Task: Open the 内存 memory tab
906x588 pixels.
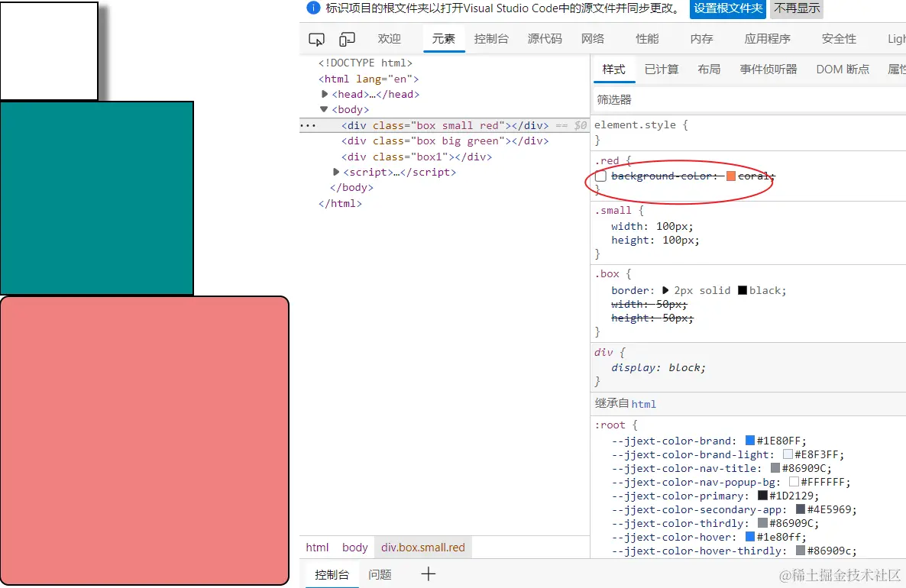Action: pos(701,39)
